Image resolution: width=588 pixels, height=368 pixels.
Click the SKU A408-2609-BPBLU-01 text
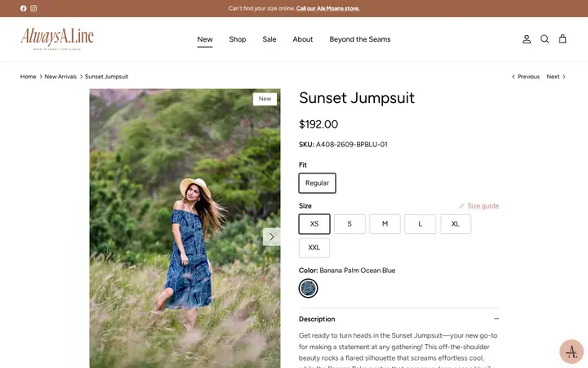[x=343, y=144]
